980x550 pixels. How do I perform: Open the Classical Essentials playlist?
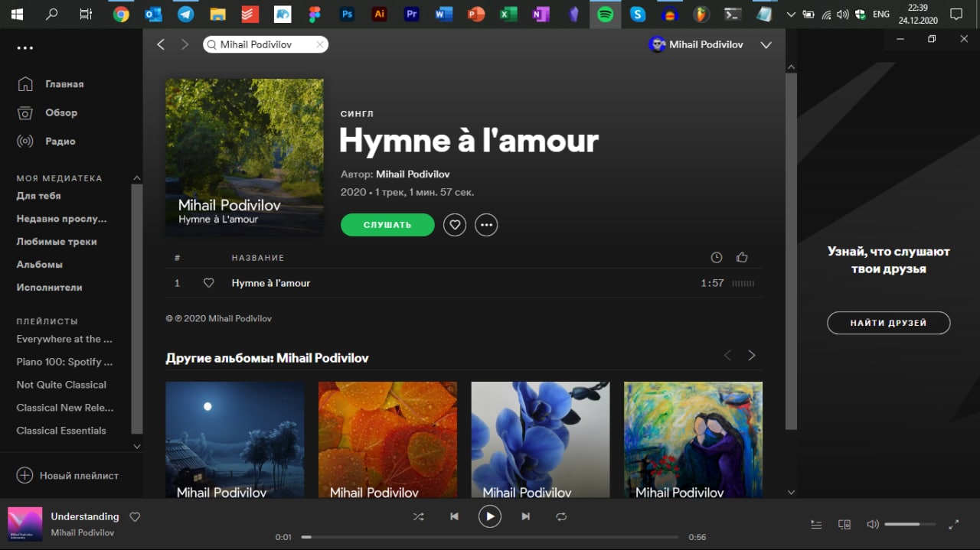(x=61, y=431)
